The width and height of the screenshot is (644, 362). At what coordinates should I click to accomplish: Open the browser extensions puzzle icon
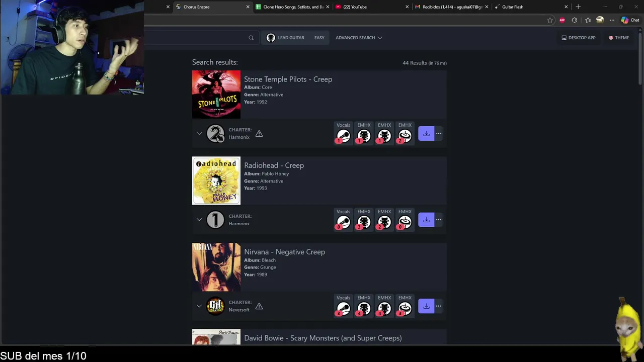(575, 20)
